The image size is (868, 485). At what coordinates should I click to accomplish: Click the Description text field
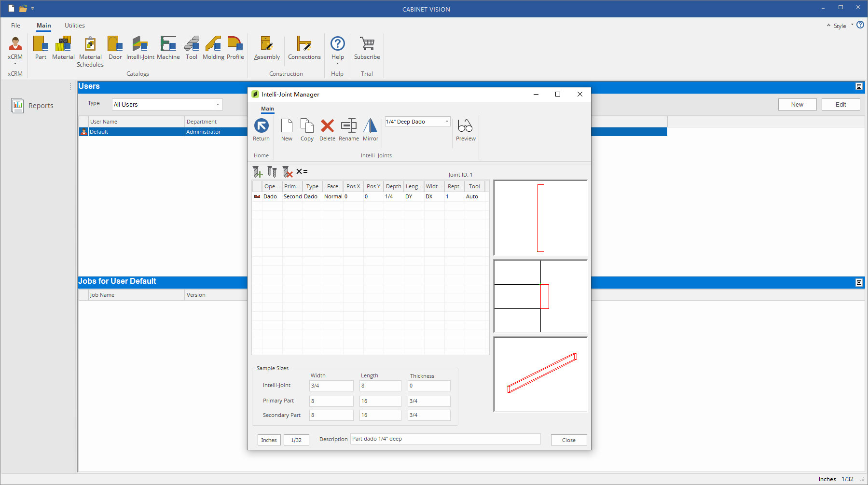click(x=445, y=439)
